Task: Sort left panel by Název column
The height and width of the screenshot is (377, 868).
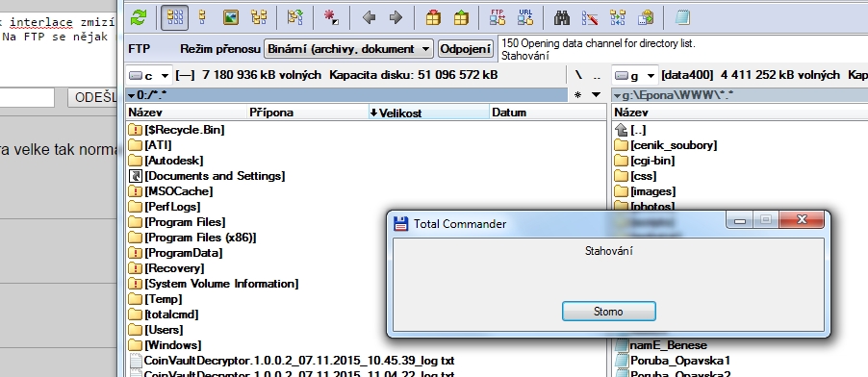Action: (187, 113)
